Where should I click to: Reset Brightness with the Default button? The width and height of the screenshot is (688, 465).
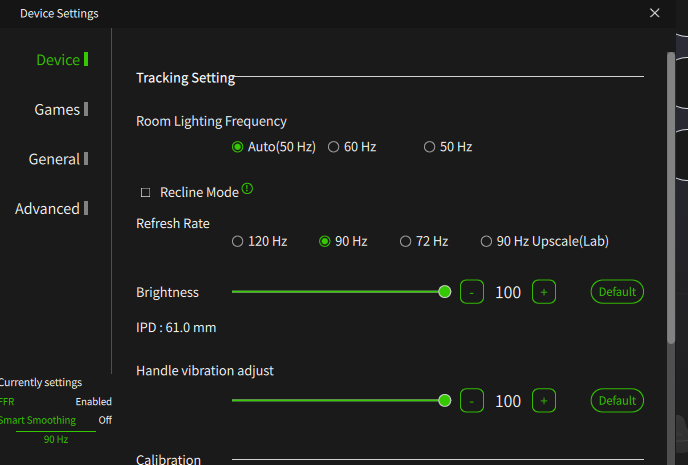click(x=617, y=292)
